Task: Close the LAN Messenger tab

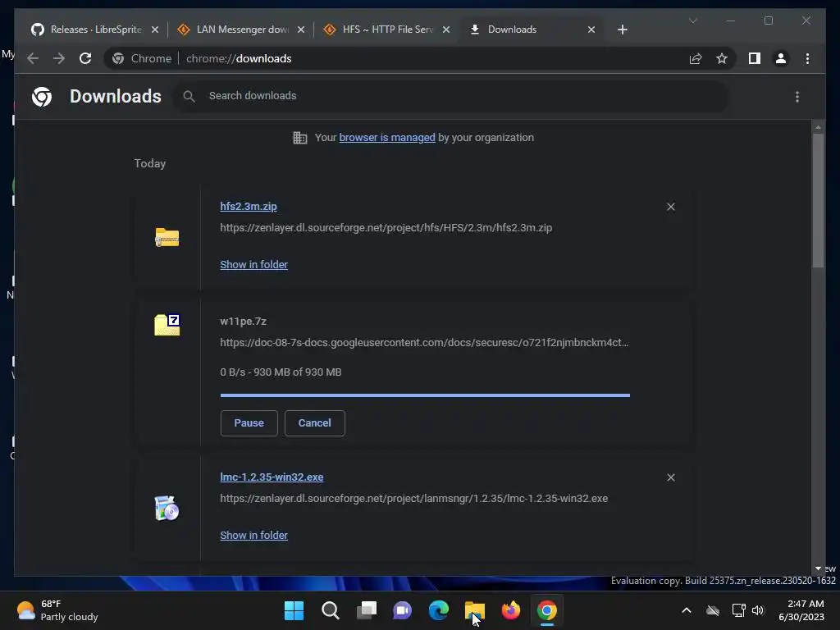Action: tap(301, 30)
